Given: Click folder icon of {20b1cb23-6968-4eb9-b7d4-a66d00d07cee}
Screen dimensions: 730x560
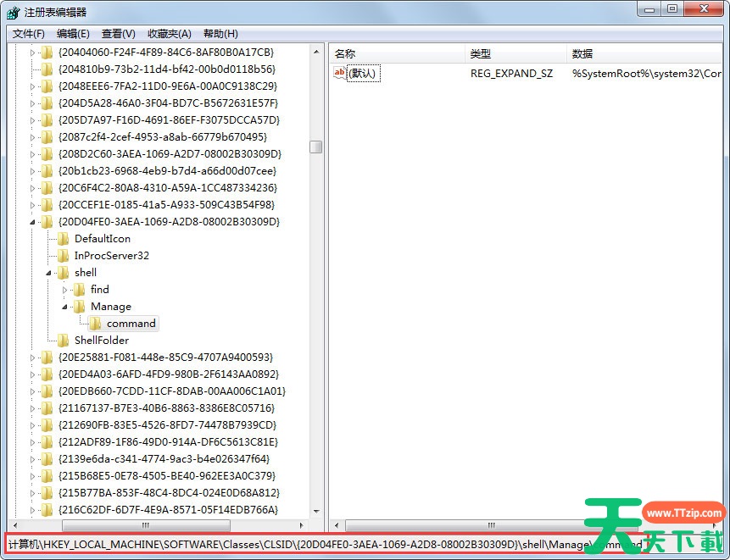Looking at the screenshot, I should [47, 170].
